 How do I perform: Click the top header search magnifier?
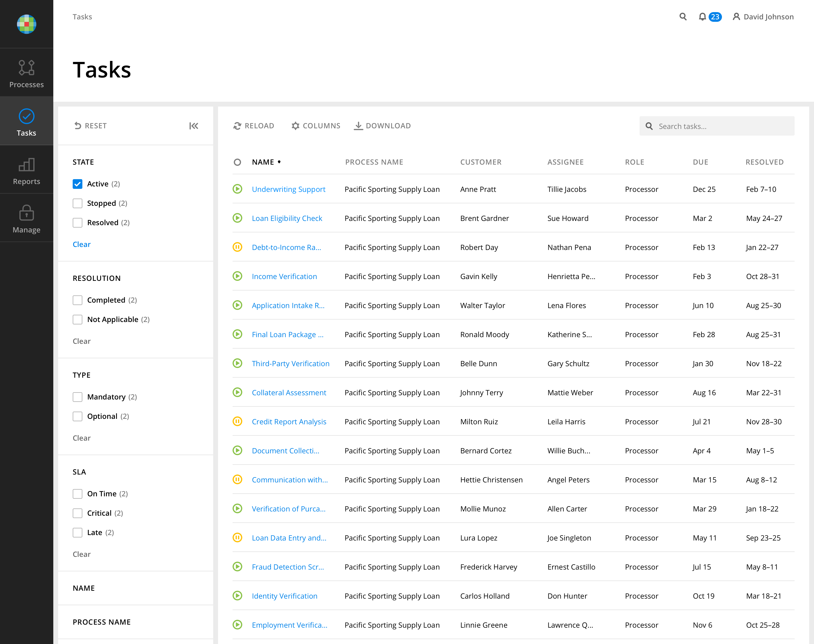pyautogui.click(x=683, y=17)
